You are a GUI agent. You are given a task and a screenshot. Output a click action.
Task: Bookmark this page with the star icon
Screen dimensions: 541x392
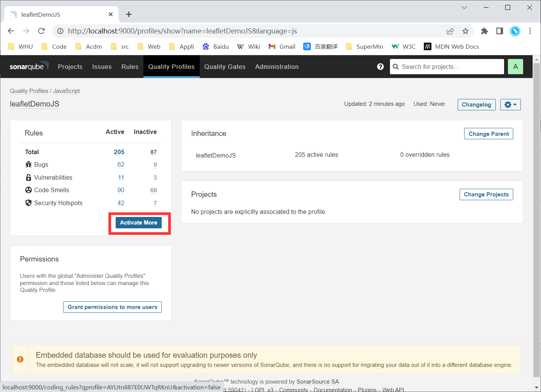tap(465, 31)
